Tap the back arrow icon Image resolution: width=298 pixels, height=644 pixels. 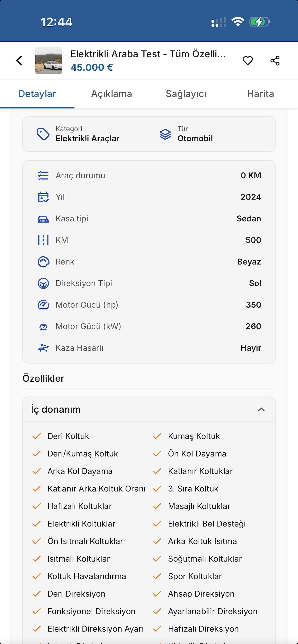(x=19, y=61)
